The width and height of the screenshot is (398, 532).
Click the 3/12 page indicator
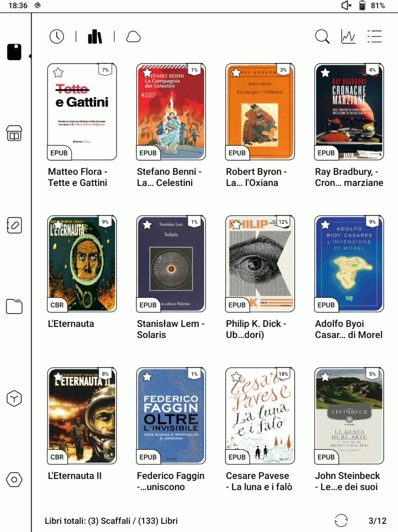point(377,521)
